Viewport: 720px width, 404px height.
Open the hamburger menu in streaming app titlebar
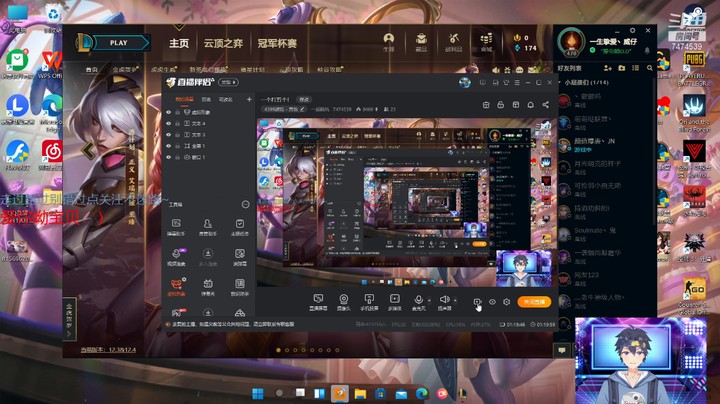517,83
